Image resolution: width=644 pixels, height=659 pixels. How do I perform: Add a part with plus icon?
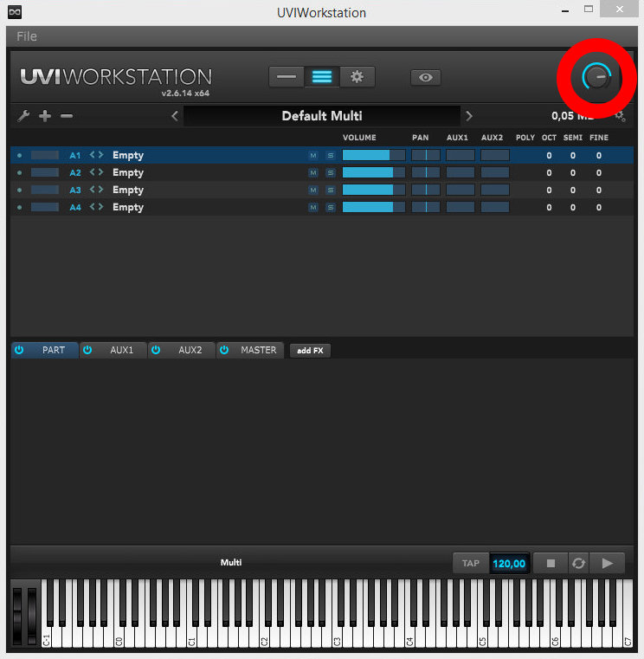45,115
